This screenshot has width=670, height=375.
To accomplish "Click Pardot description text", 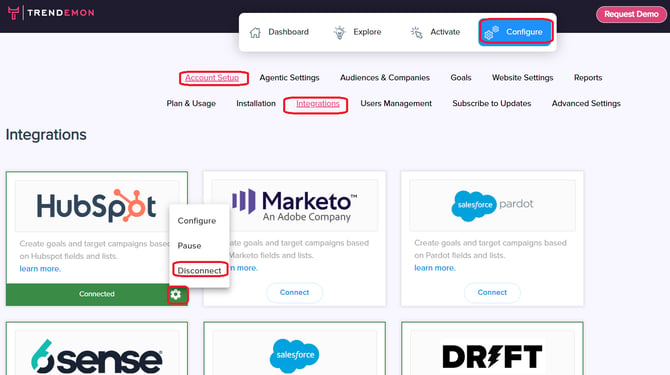I will pyautogui.click(x=490, y=249).
